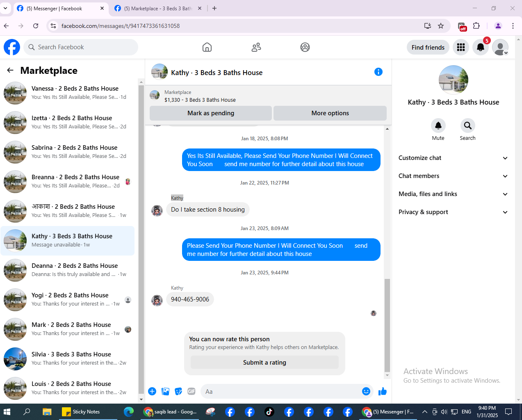The width and height of the screenshot is (522, 420).
Task: Open the Chrome profile avatar in toolbar
Action: pos(498,26)
